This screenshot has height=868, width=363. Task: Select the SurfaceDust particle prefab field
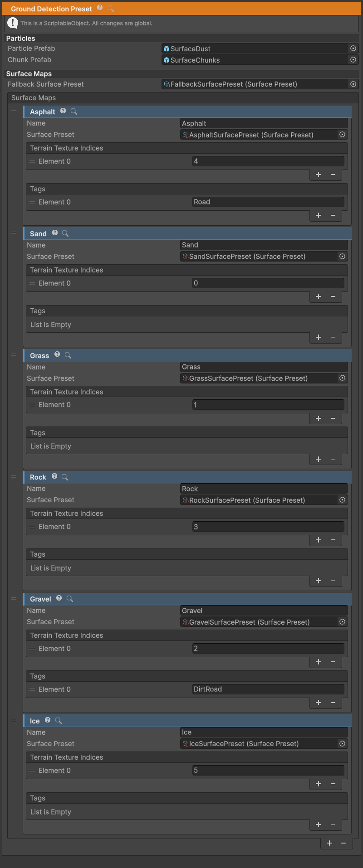[255, 48]
